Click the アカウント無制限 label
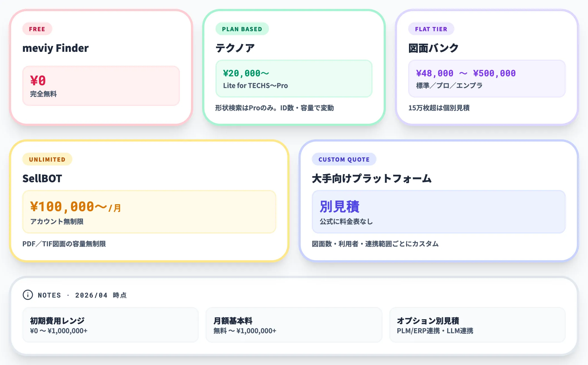The width and height of the screenshot is (588, 365). (x=57, y=222)
